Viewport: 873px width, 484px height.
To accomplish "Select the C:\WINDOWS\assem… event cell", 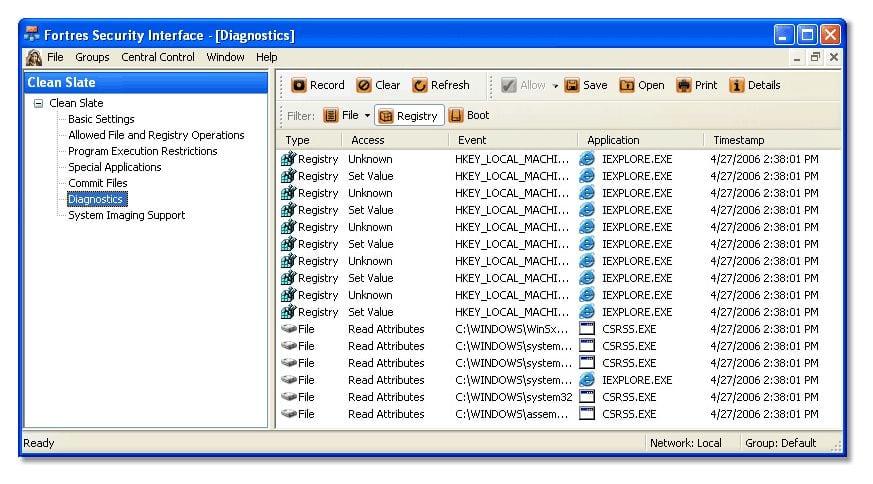I will pos(512,414).
